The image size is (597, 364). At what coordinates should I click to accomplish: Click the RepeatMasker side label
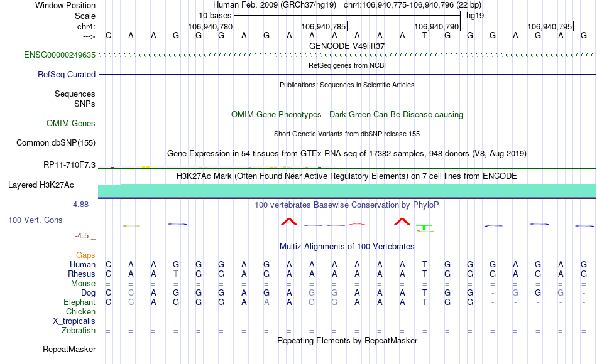[69, 349]
